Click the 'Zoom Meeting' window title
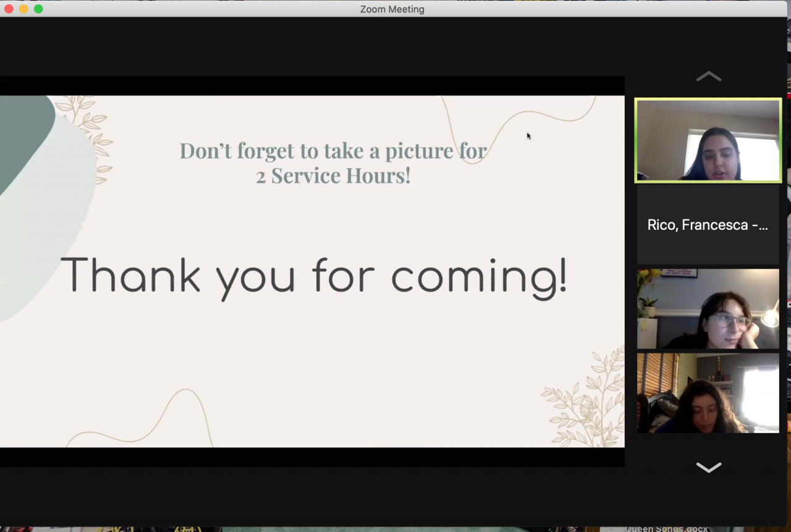The height and width of the screenshot is (532, 791). pos(392,9)
